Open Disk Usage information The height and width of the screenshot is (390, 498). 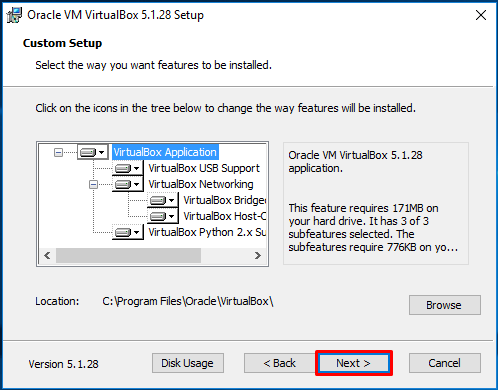click(x=188, y=363)
